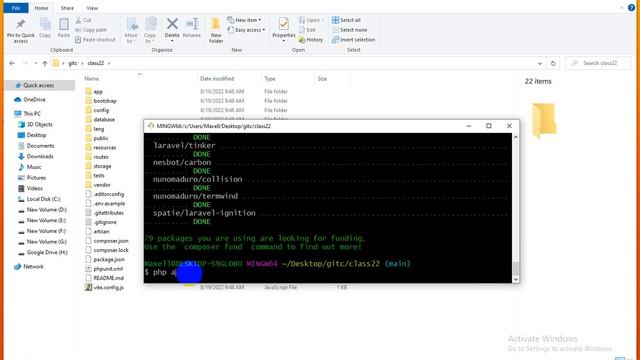Click Copy path in Clipboard group
Image resolution: width=640 pixels, height=360 pixels.
(x=91, y=30)
